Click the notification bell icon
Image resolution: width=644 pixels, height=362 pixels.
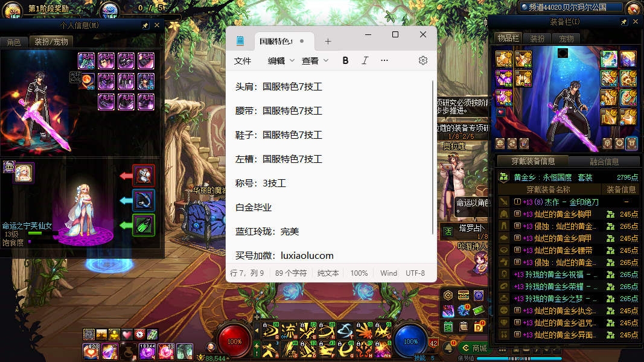(448, 348)
